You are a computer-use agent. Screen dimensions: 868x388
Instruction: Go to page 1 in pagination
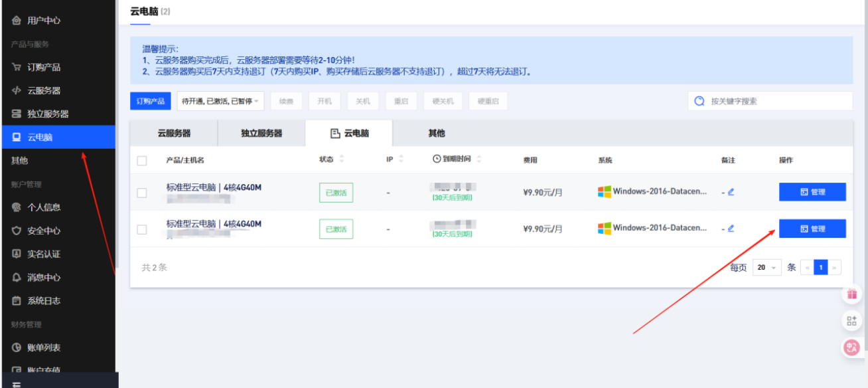[821, 267]
